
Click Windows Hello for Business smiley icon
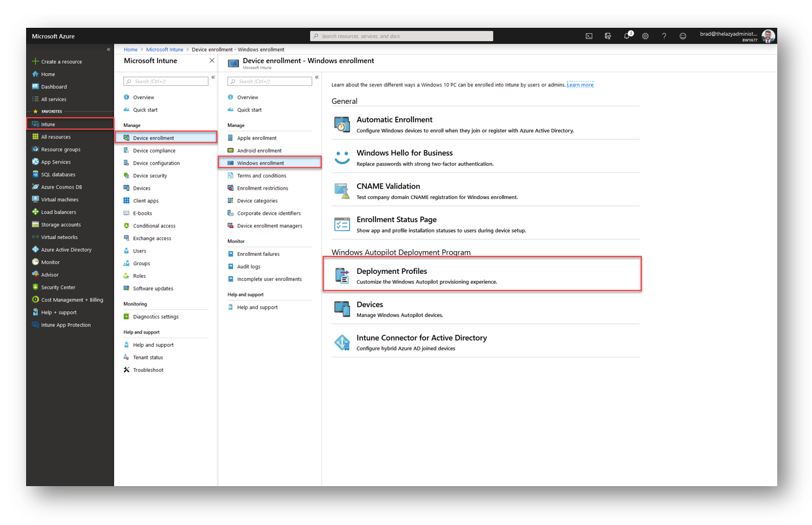[342, 157]
